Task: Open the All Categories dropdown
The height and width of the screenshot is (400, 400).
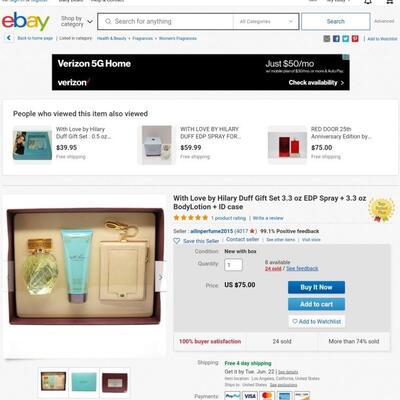Action: 266,22
